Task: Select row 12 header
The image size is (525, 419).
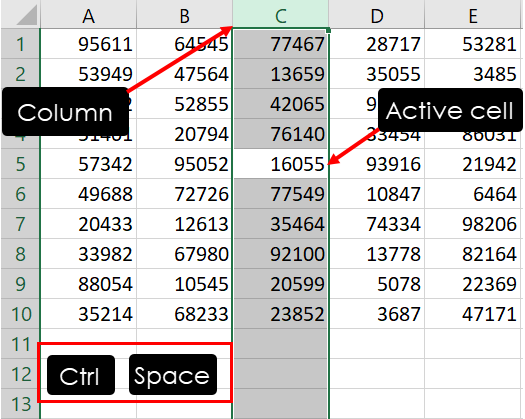Action: [20, 373]
